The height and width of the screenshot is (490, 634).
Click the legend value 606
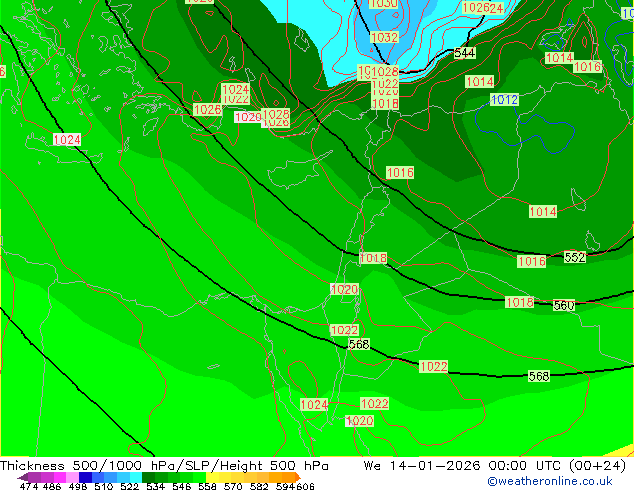pyautogui.click(x=305, y=486)
